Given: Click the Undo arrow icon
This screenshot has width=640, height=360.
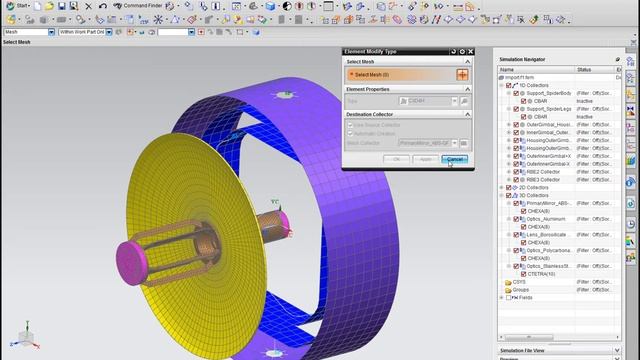Looking at the screenshot, I should [102, 6].
